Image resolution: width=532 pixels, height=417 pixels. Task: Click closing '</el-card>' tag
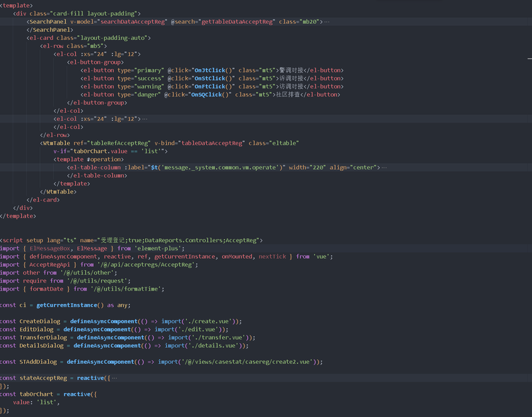pos(43,200)
